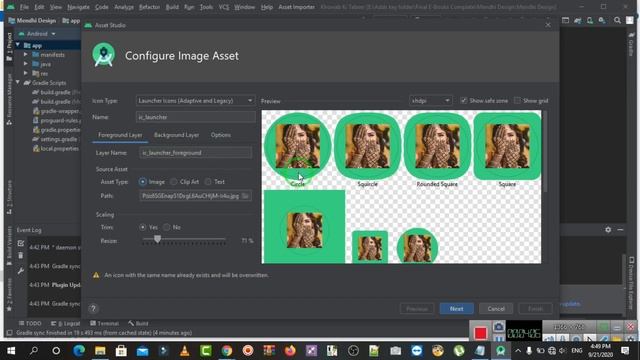Set Trim to No

coord(167,227)
